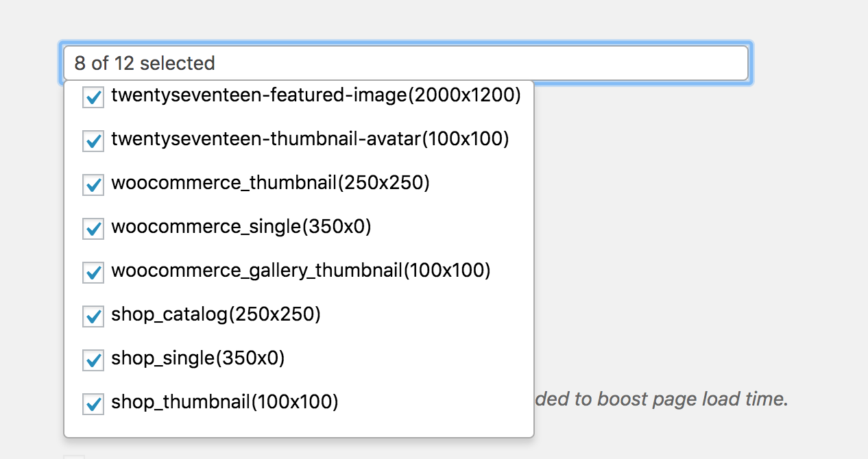The width and height of the screenshot is (868, 459).
Task: Uncheck the twentyseventeen-featured-image checkbox
Action: pyautogui.click(x=93, y=97)
